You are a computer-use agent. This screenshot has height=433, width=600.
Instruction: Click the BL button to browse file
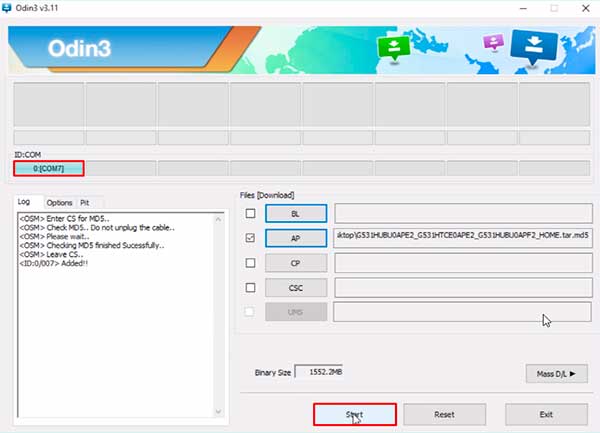pos(296,213)
